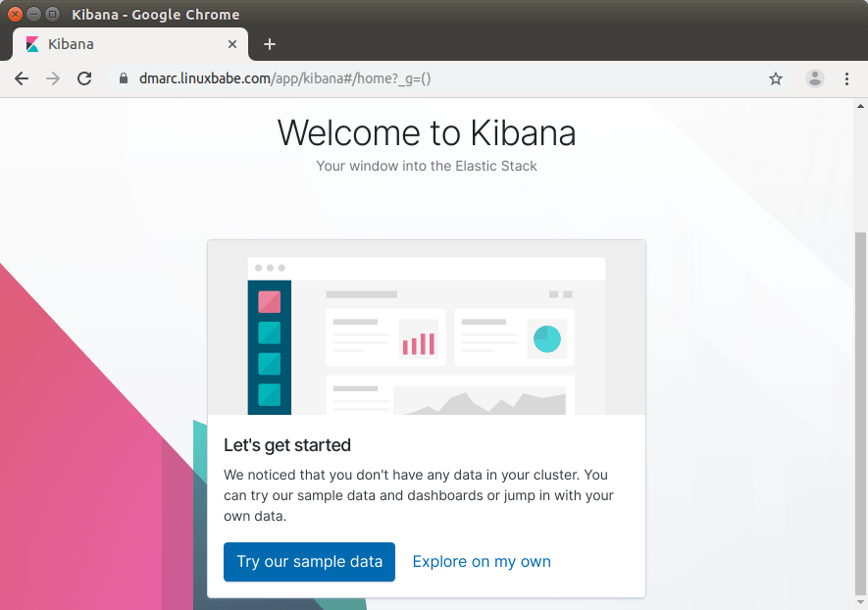Go back to the previous page
This screenshot has height=610, width=868.
click(x=22, y=78)
